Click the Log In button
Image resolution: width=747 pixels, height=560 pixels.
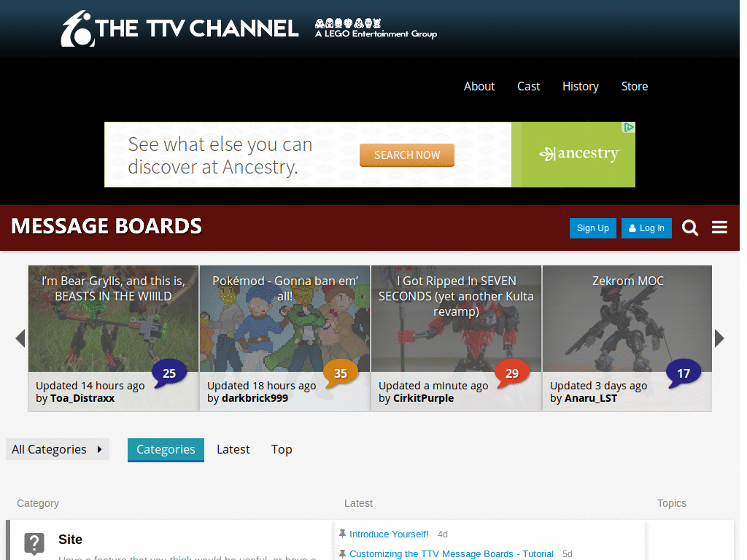[646, 228]
